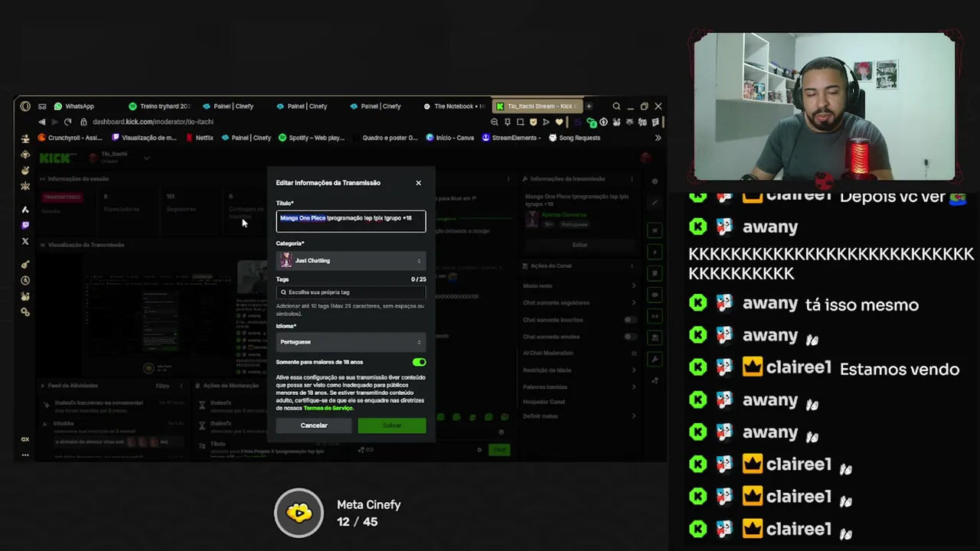The height and width of the screenshot is (551, 980).
Task: Click Hospedar Canal
Action: click(x=544, y=402)
